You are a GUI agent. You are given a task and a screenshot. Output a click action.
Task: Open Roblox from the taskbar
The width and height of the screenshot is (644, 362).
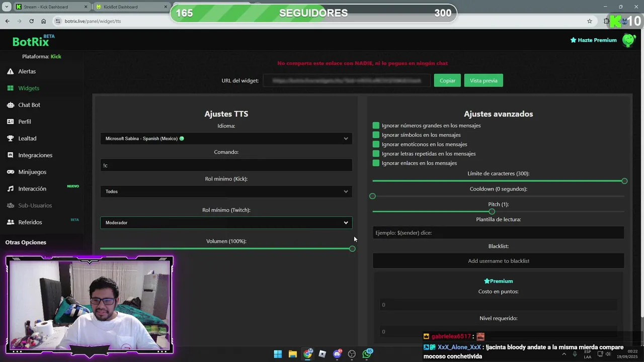tap(322, 354)
